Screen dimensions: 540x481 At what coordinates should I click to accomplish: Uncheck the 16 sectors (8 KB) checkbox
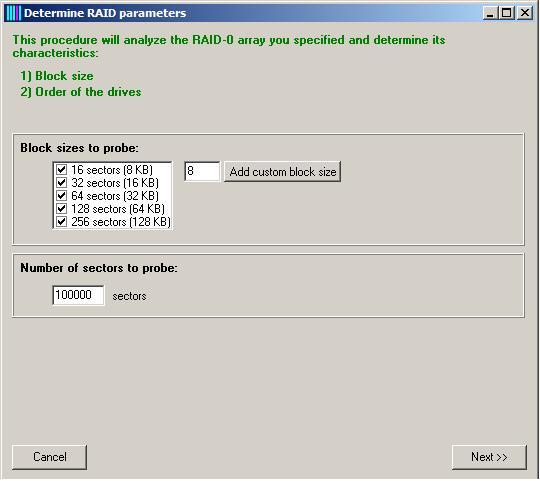[x=61, y=169]
